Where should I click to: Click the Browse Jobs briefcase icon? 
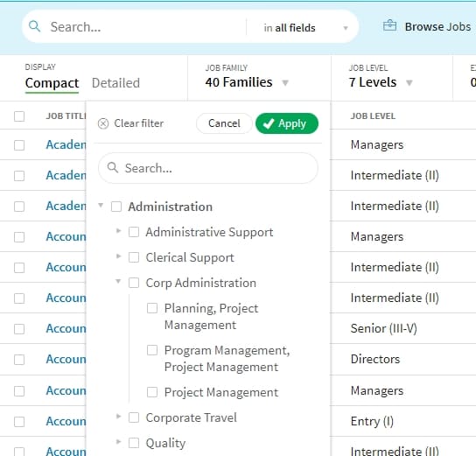tap(389, 25)
